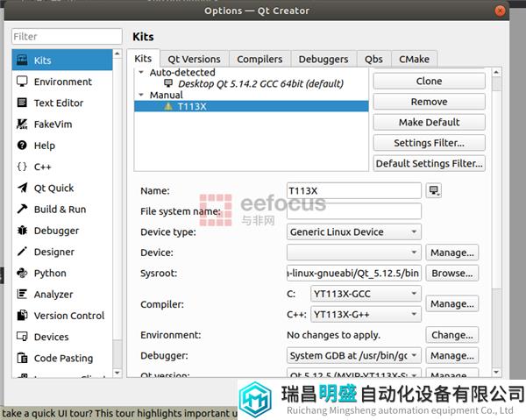
Task: Click sidebar list scroll up arrow
Action: [117, 53]
